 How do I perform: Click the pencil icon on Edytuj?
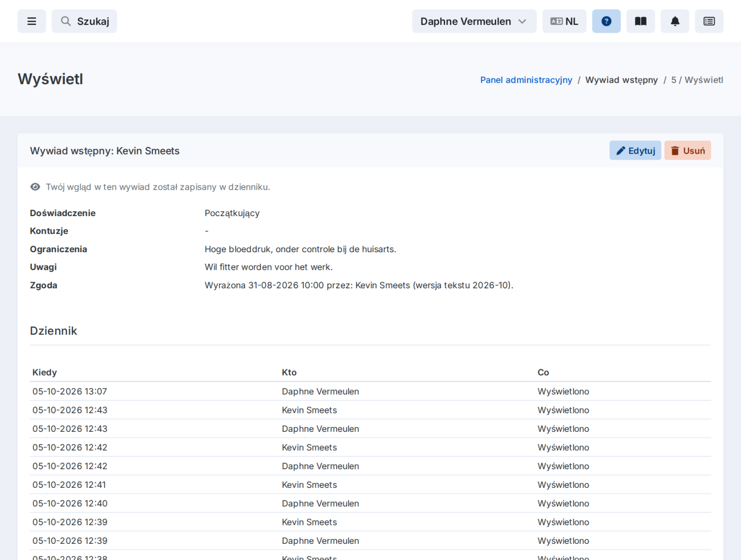(621, 151)
